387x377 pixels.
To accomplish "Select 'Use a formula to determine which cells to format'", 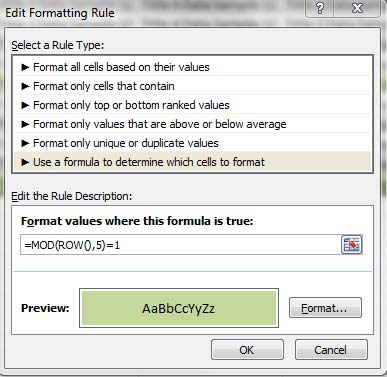I will tap(192, 162).
